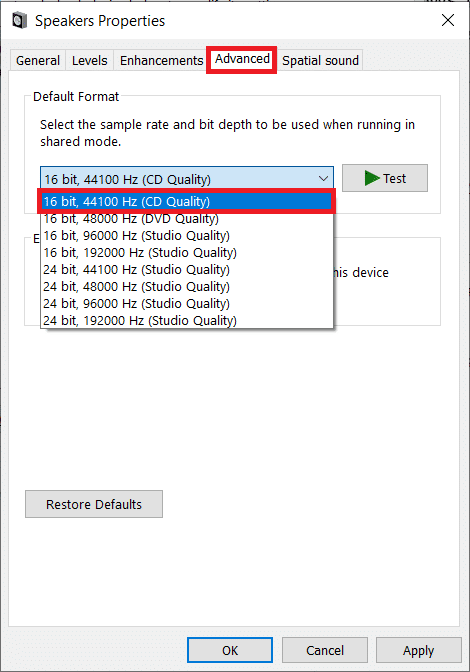Choose 16 bit, 48000 Hz (DVD Quality)
Image resolution: width=470 pixels, height=672 pixels.
pos(187,219)
